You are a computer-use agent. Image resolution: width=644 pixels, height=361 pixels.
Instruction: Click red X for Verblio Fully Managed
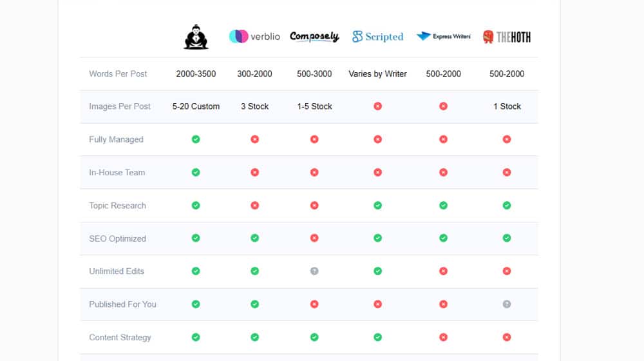254,139
